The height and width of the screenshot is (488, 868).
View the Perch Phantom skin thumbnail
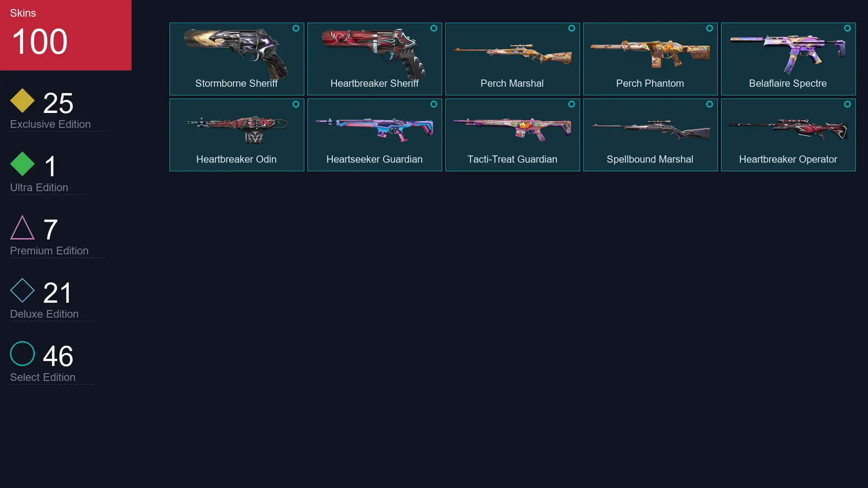point(650,53)
